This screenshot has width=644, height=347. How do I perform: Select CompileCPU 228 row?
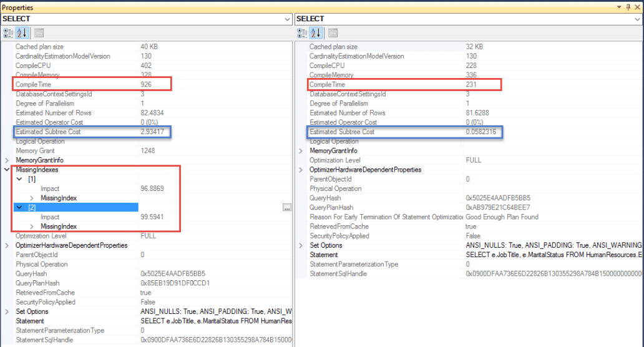[475, 66]
